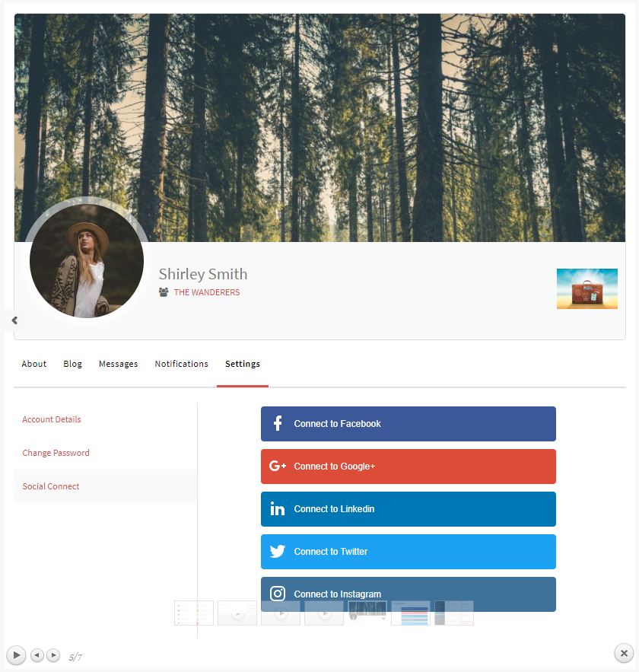Viewport: 639px width, 672px height.
Task: Switch to the Messages tab
Action: [x=118, y=364]
